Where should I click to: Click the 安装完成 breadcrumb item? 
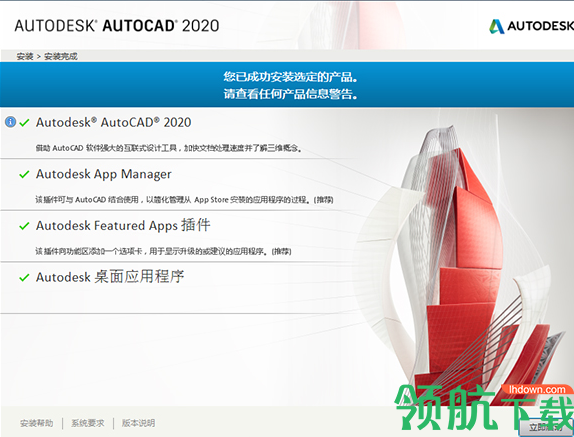coord(61,56)
